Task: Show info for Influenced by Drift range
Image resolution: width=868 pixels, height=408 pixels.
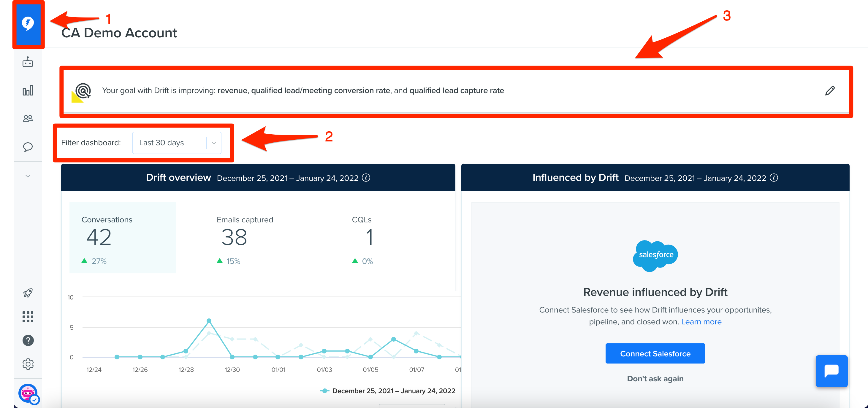Action: pyautogui.click(x=774, y=177)
